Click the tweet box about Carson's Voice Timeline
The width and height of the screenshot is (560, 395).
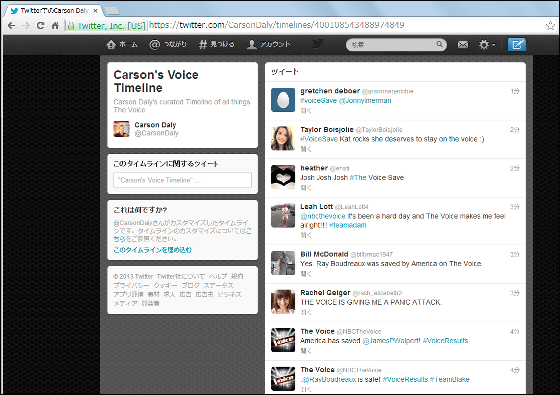coord(182,180)
